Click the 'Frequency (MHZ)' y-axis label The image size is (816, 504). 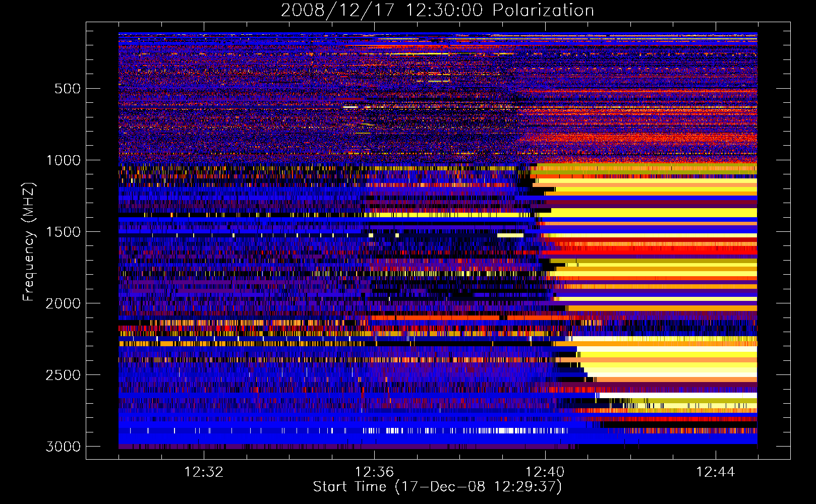[29, 242]
